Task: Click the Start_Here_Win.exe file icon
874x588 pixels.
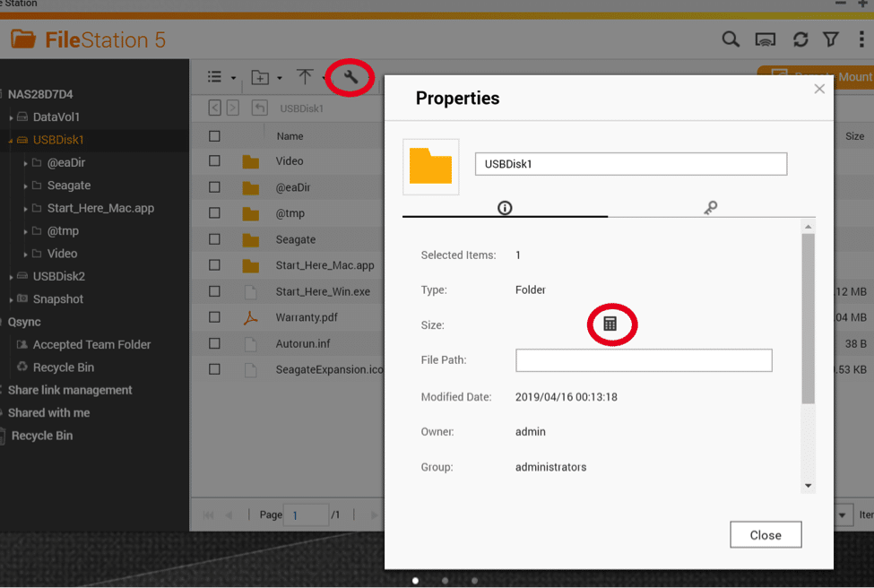Action: pyautogui.click(x=251, y=291)
